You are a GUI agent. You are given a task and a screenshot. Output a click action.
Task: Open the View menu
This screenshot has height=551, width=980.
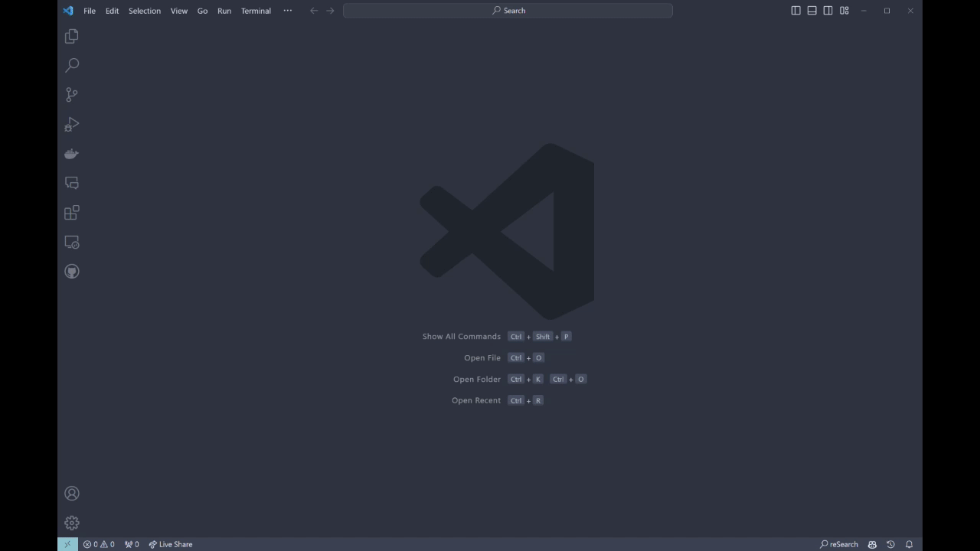point(179,11)
